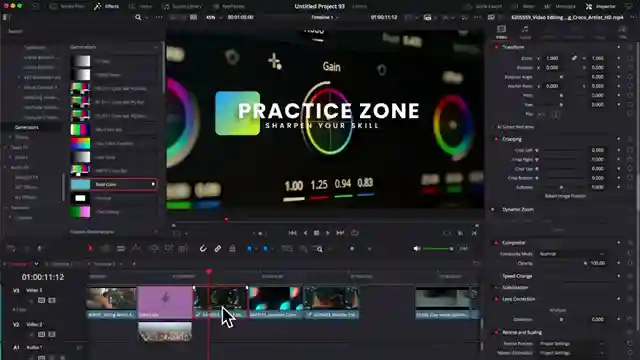Select the purple Solid Color clip

point(165,302)
